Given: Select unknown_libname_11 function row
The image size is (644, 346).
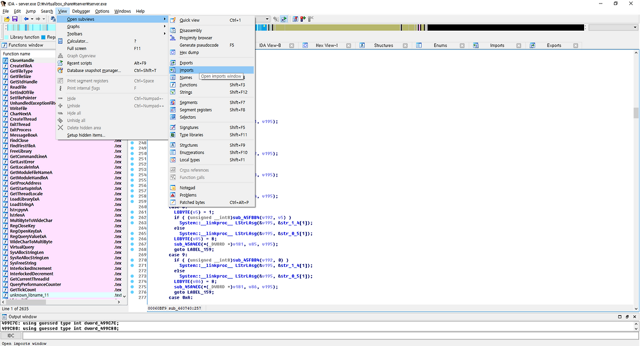Looking at the screenshot, I should [x=61, y=295].
